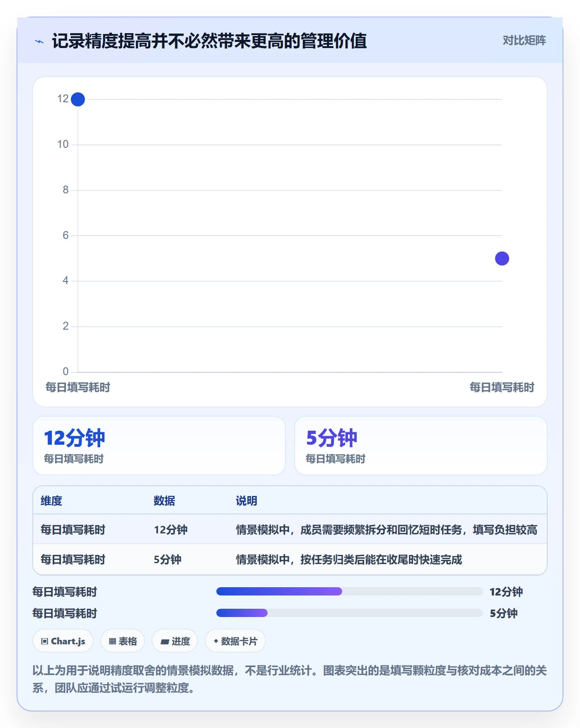
Task: Click the chart data point at value 5
Action: click(502, 258)
